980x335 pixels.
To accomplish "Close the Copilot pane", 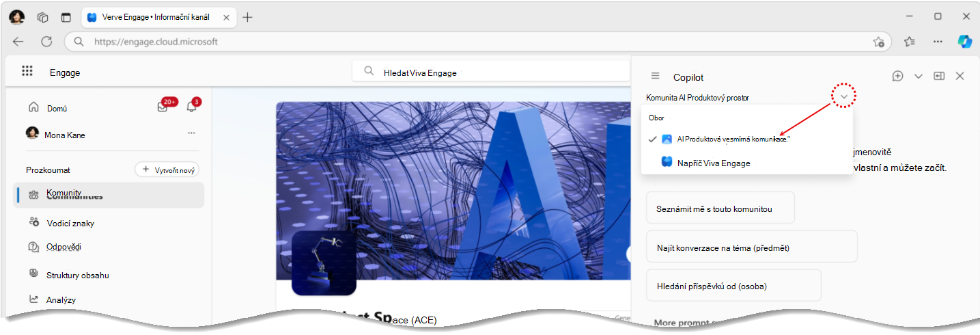I will 960,76.
